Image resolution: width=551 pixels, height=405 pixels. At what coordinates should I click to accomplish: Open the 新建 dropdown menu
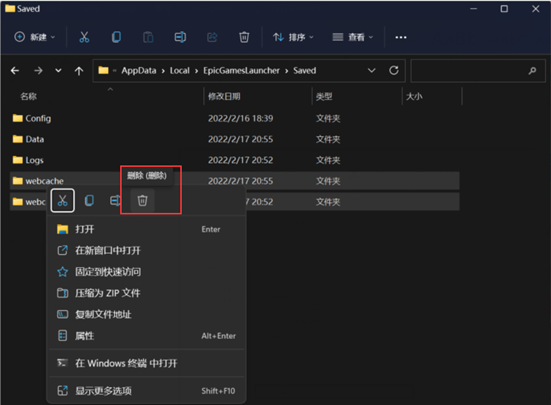[34, 37]
